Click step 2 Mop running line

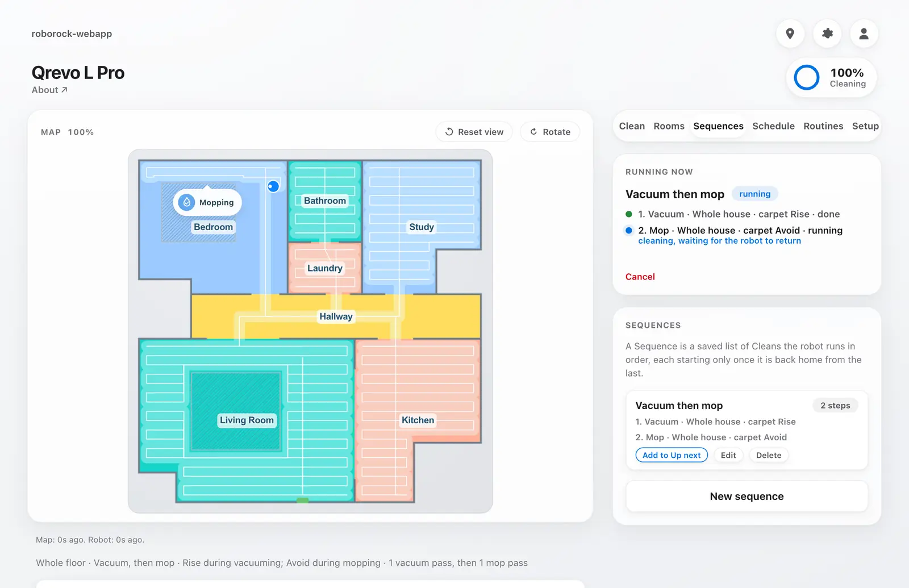[740, 230]
